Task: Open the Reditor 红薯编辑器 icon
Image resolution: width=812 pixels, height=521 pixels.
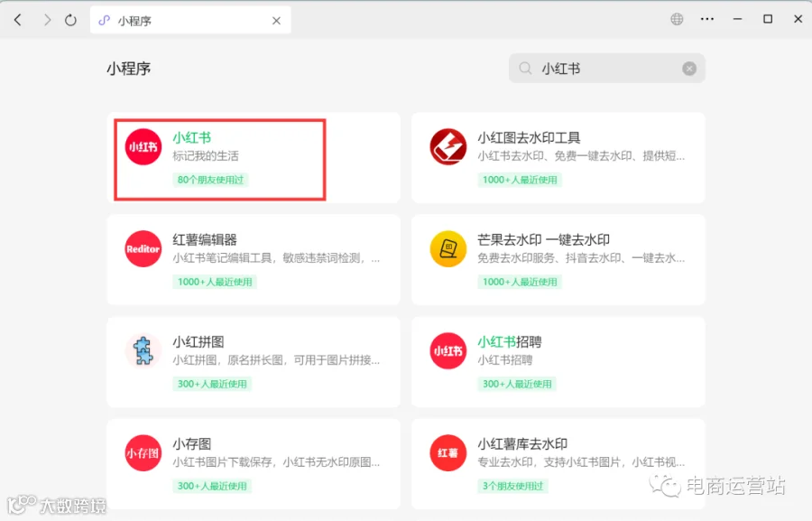Action: pos(143,249)
